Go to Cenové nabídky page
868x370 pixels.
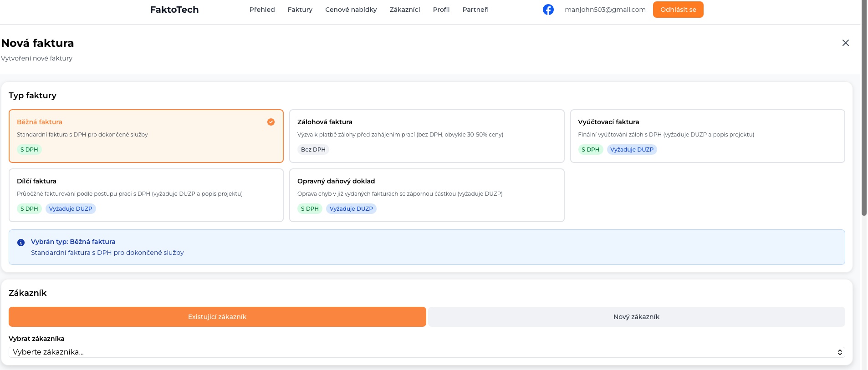coord(351,10)
